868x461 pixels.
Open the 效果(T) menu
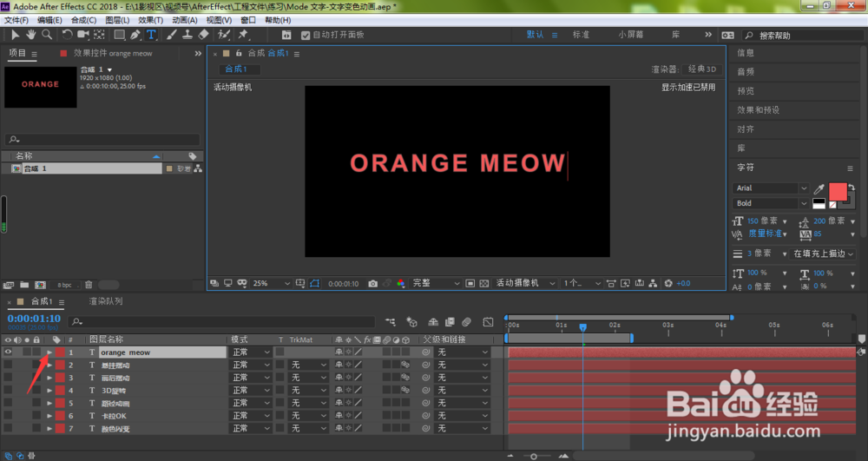coord(150,20)
